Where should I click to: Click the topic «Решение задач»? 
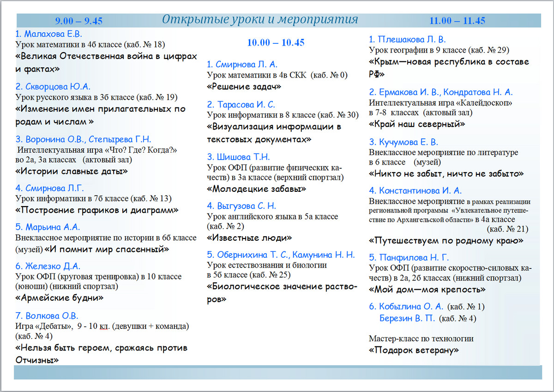[244, 86]
